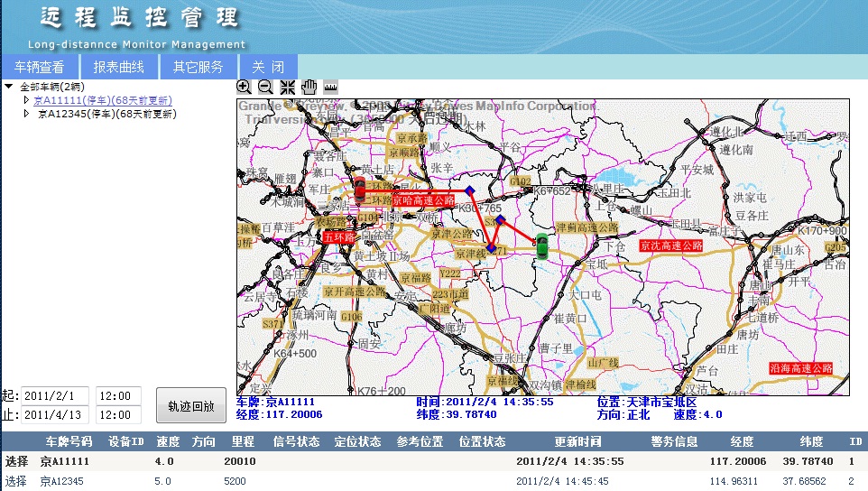Click the 京沈高速公路 road label on map
Screen dimensions: 868x491
pos(671,245)
